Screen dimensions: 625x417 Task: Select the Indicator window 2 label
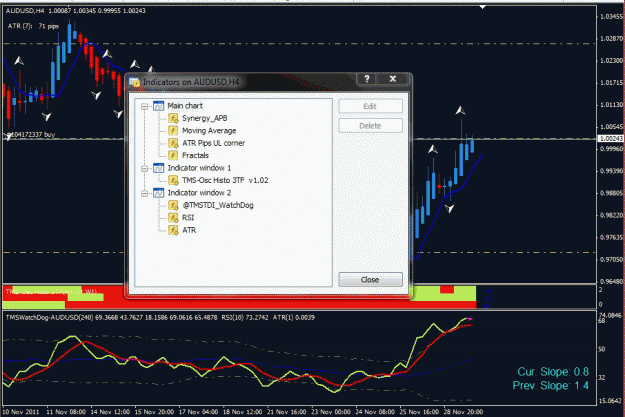click(199, 193)
